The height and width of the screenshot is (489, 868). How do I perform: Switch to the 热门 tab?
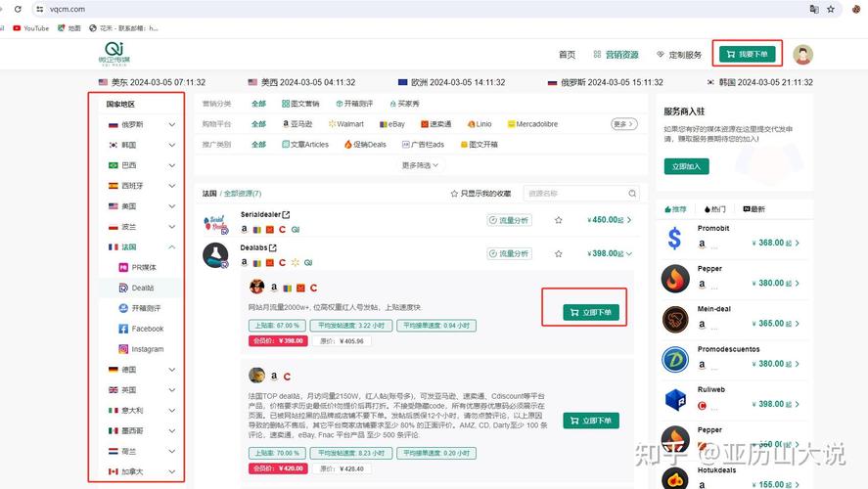714,209
